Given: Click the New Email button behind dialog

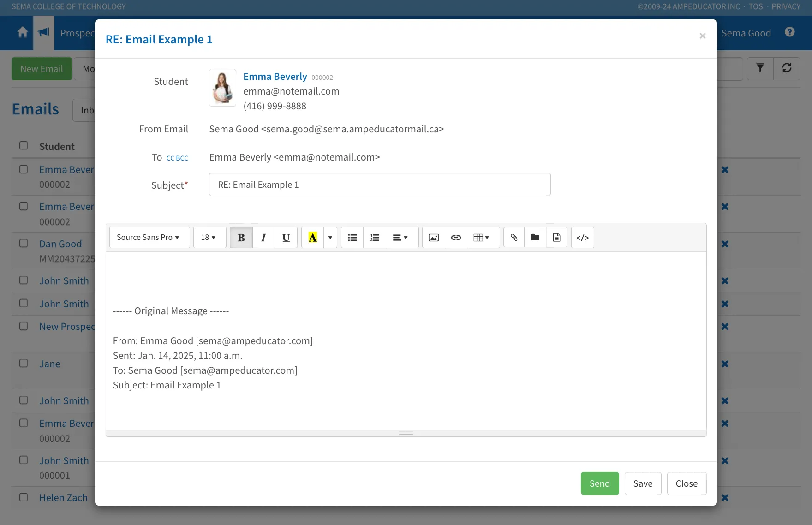Looking at the screenshot, I should [42, 69].
